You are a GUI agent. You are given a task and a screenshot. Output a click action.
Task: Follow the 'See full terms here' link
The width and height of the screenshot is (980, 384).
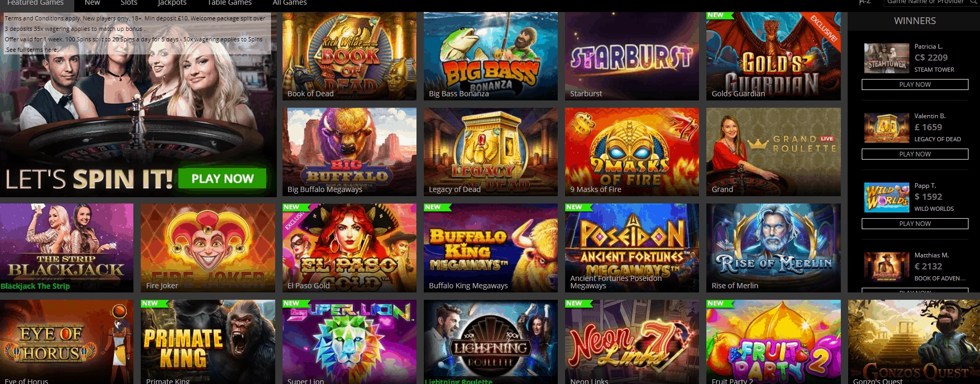(x=32, y=50)
